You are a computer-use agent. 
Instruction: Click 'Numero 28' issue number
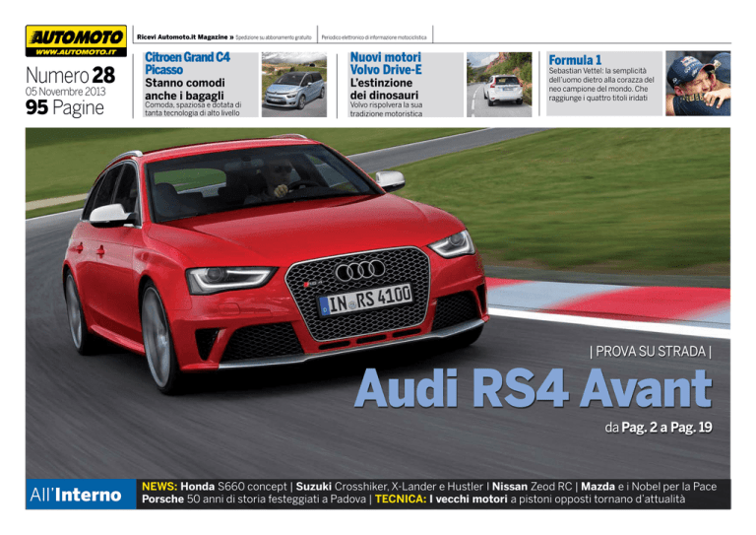(71, 75)
